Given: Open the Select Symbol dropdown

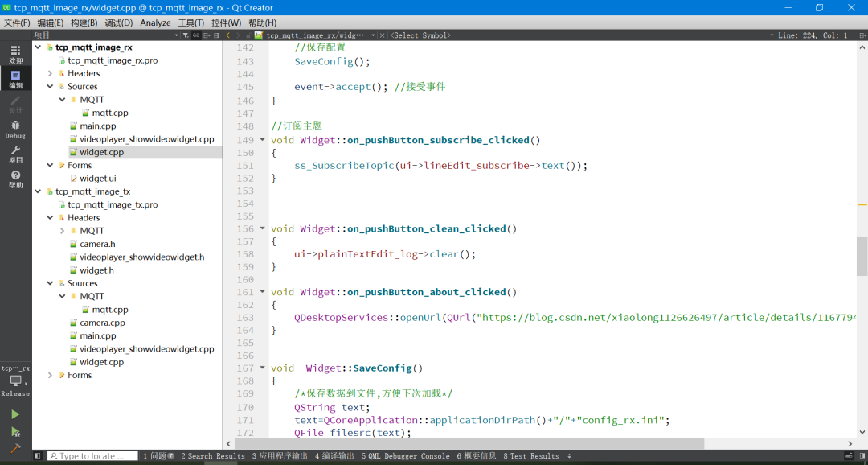Looking at the screenshot, I should click(421, 35).
